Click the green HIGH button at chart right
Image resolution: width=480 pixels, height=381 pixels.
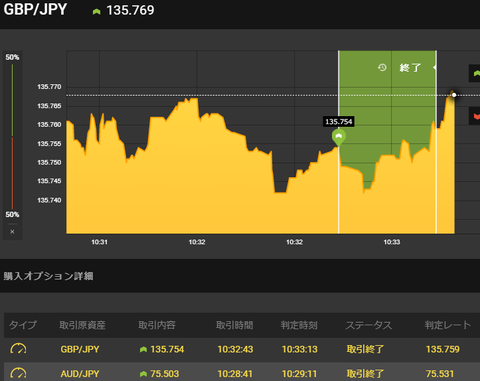[x=475, y=73]
